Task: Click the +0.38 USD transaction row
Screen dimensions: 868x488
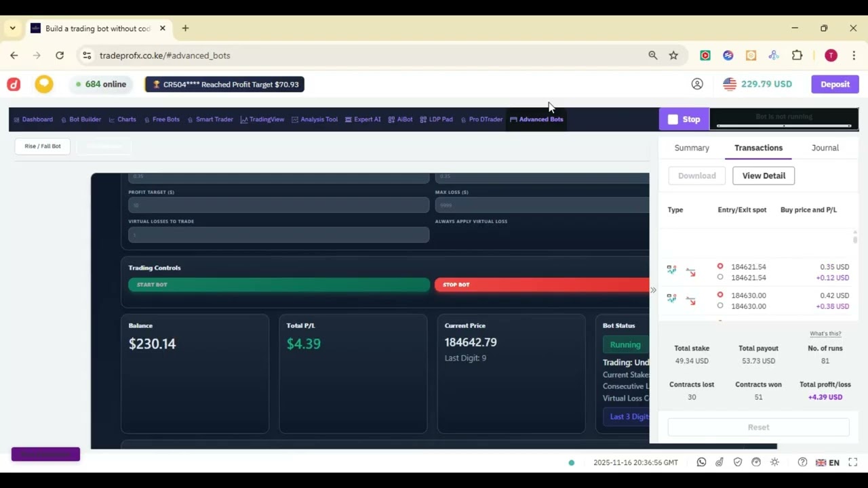Action: [757, 301]
